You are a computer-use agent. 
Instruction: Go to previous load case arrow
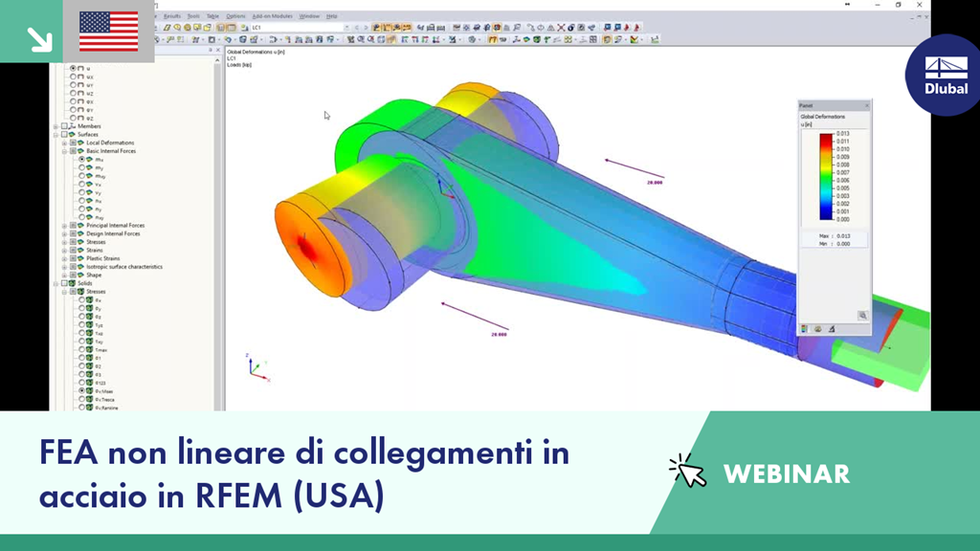click(358, 28)
